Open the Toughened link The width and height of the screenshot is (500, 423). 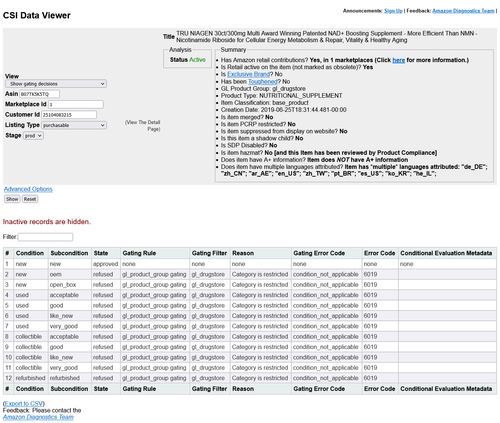pyautogui.click(x=263, y=81)
